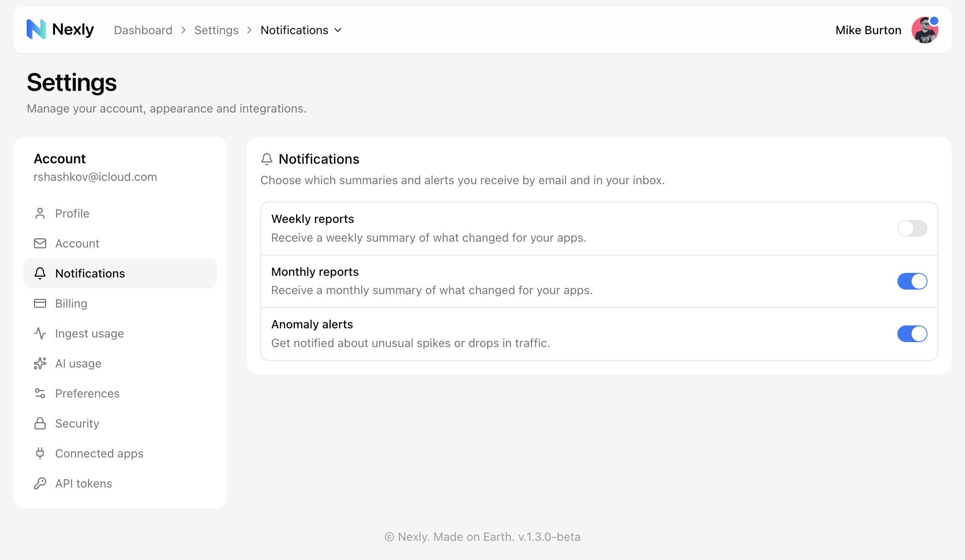Open the Preferences section

pos(120,393)
